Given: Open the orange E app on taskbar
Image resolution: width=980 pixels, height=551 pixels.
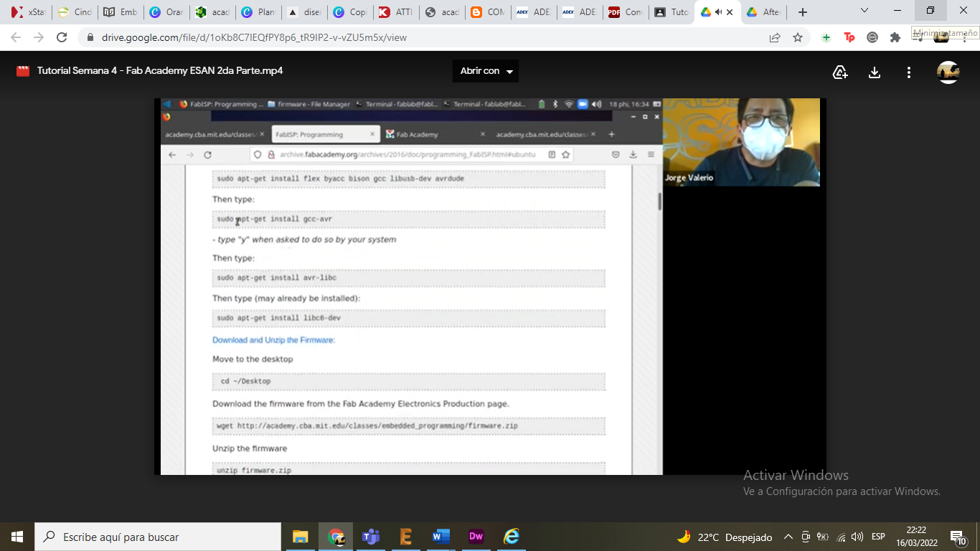Looking at the screenshot, I should coord(406,537).
